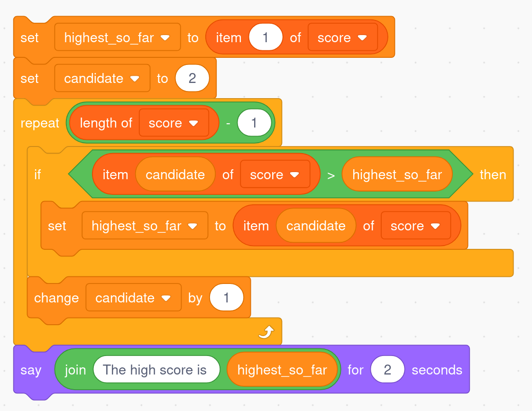Click the subtraction value 1 in the repeat block
This screenshot has height=411, width=532.
(x=254, y=123)
